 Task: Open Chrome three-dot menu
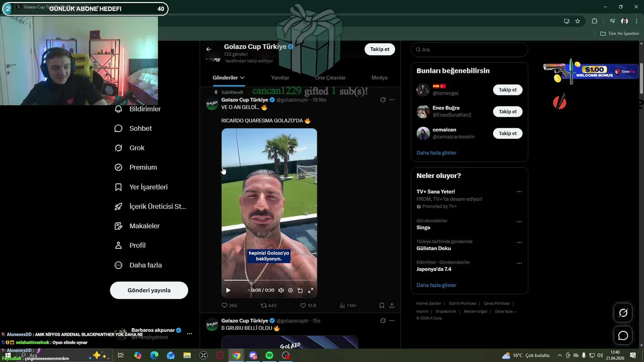(x=636, y=21)
